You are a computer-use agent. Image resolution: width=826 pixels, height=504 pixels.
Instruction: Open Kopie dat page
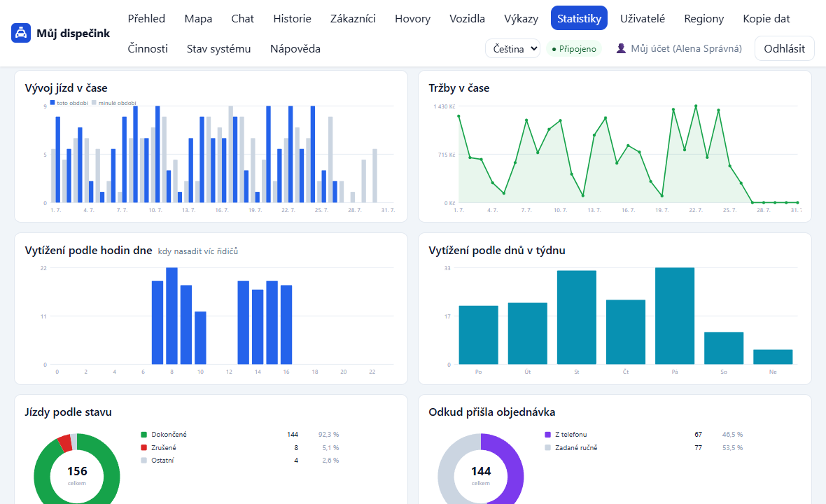click(x=766, y=18)
